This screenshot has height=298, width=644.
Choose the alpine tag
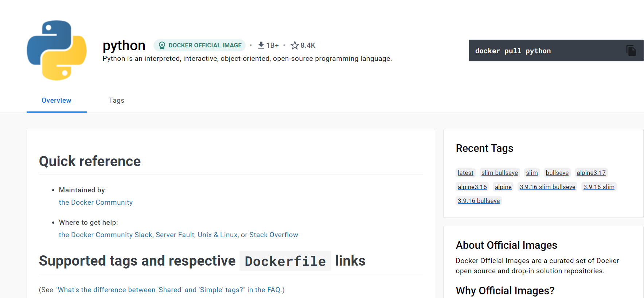click(503, 187)
